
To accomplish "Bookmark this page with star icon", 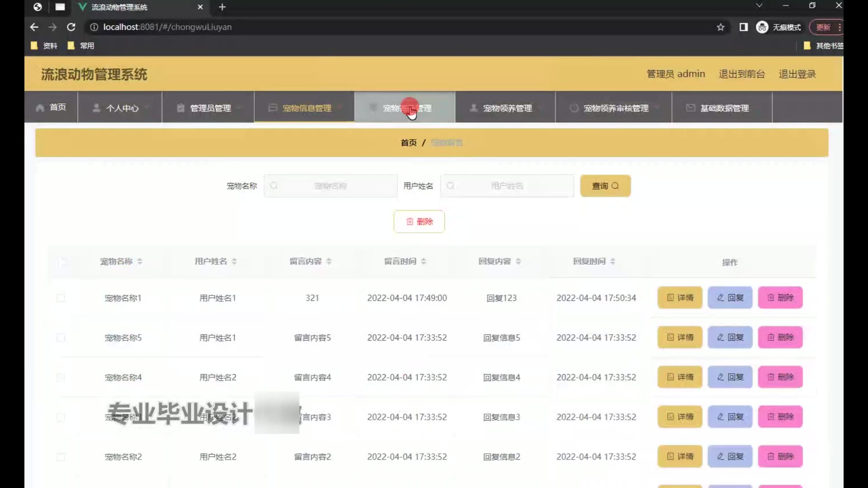I will click(x=721, y=27).
